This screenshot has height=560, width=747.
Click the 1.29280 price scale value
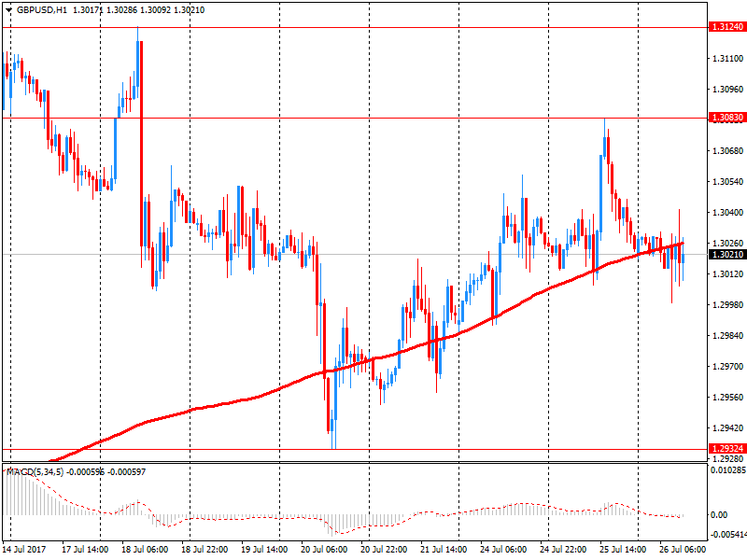click(x=728, y=458)
